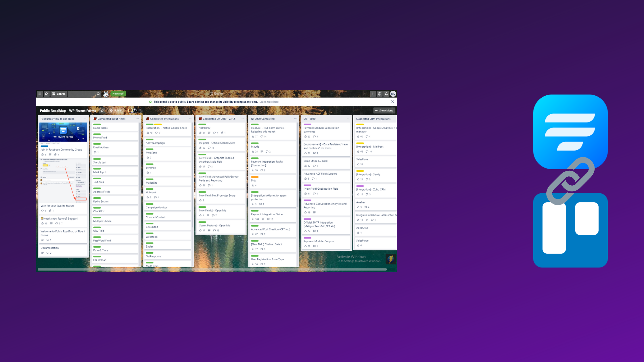Open the SalesFlare card
Image resolution: width=644 pixels, height=362 pixels.
(x=375, y=162)
